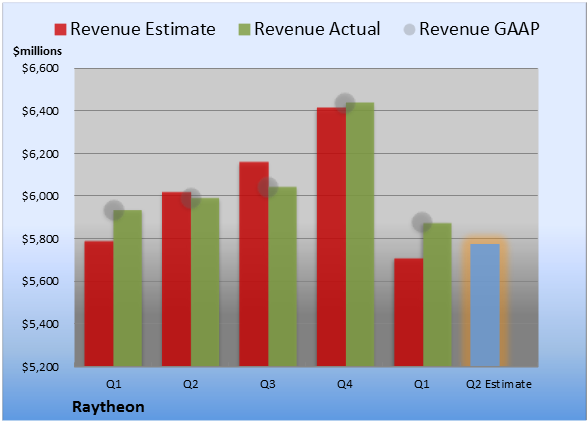Select the blue Q2 Estimate bar
Viewport: 588px width, 422px height.
point(485,305)
